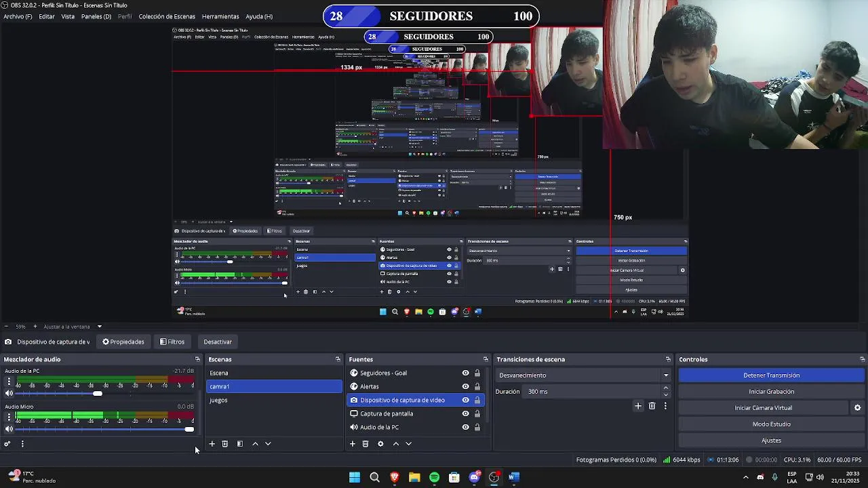This screenshot has width=868, height=488.
Task: Delete selected scene with trash icon
Action: 225,444
